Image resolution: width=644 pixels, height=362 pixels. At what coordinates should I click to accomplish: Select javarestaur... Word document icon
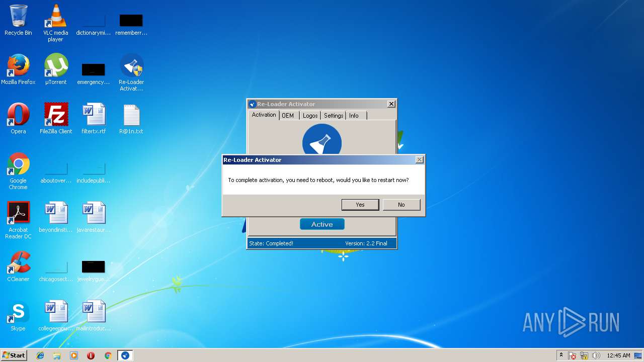coord(94,217)
